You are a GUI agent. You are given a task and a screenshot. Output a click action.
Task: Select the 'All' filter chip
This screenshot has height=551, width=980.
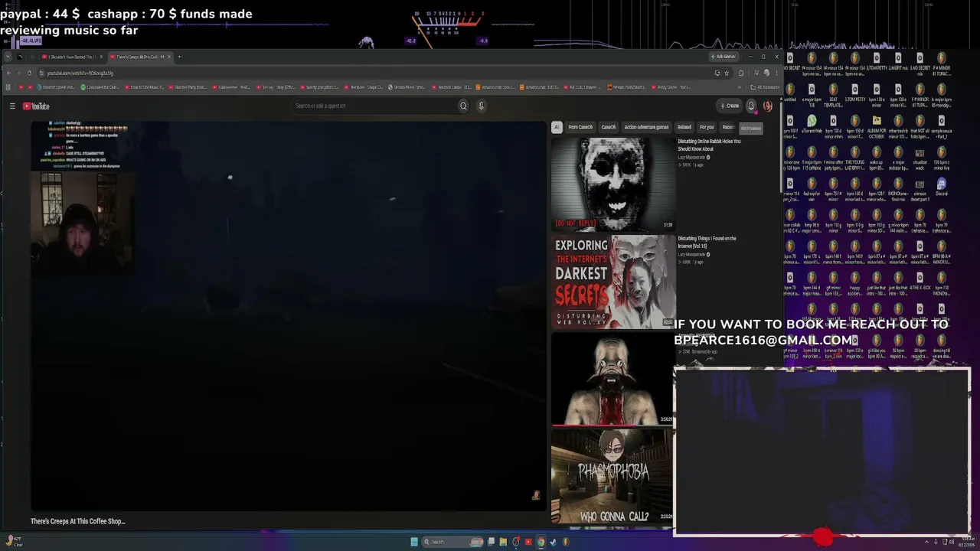(557, 127)
